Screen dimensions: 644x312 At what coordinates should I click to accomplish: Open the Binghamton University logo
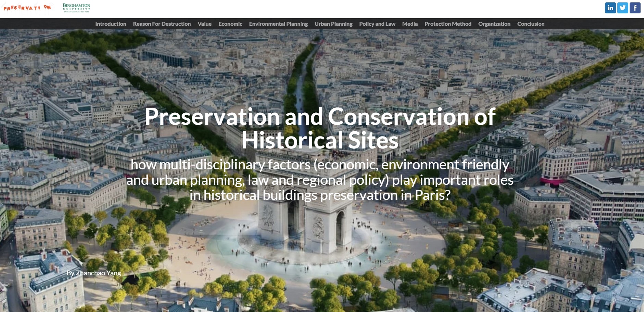(x=76, y=8)
